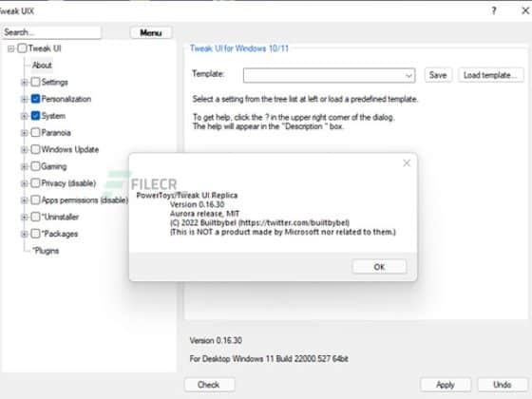Tick the *Packages checkbox

tap(35, 234)
